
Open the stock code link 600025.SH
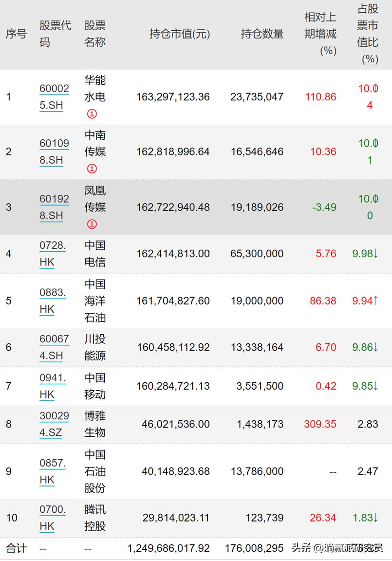[x=54, y=96]
